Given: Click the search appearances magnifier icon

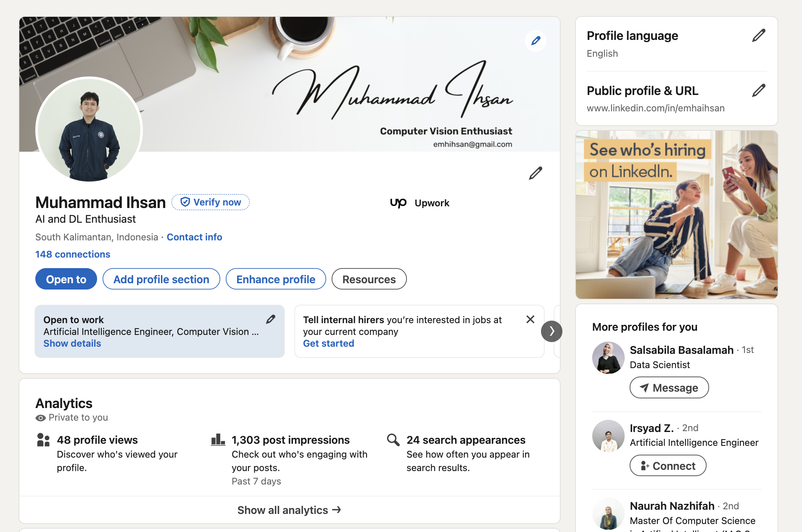Looking at the screenshot, I should click(x=393, y=440).
